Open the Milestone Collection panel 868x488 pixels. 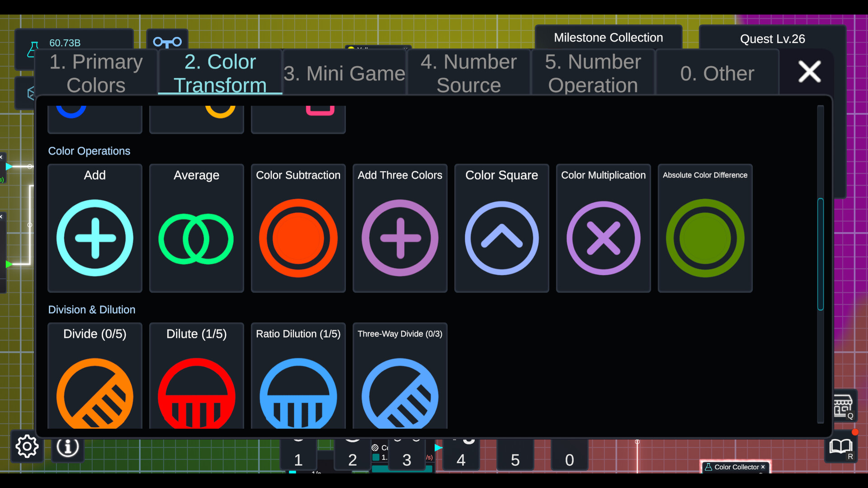[609, 38]
